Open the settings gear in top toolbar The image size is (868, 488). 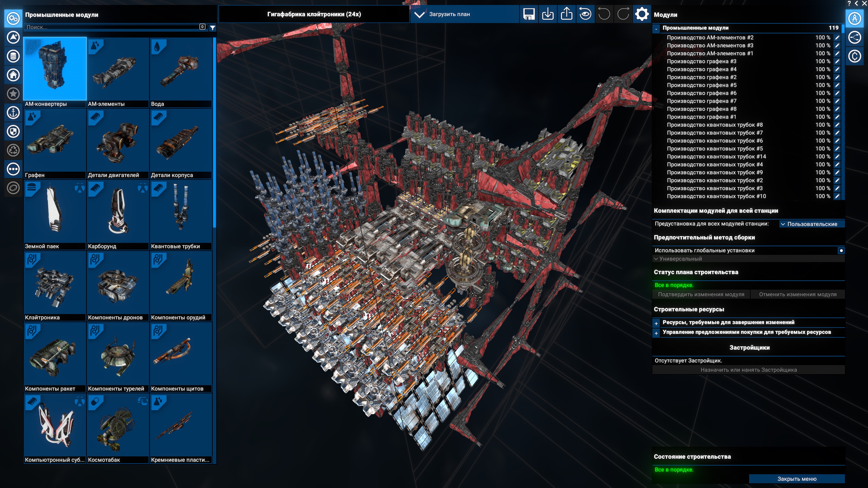pos(641,14)
